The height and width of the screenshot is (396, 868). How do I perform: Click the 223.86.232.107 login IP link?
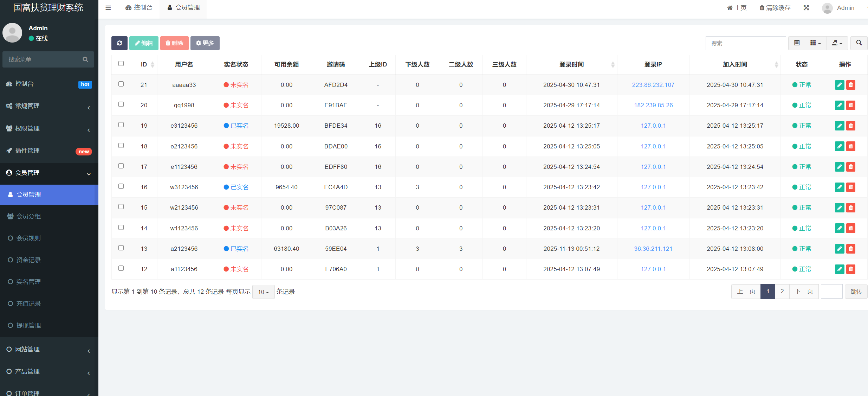pyautogui.click(x=653, y=85)
